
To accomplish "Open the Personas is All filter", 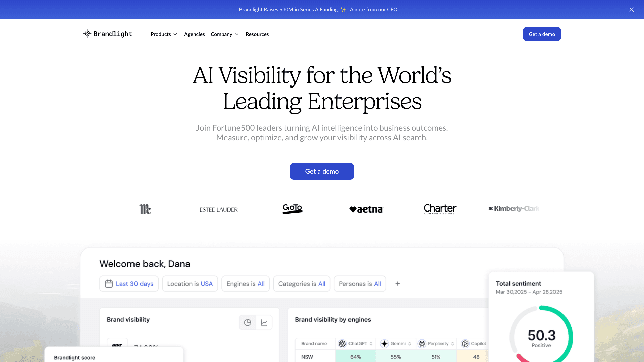I will [360, 284].
